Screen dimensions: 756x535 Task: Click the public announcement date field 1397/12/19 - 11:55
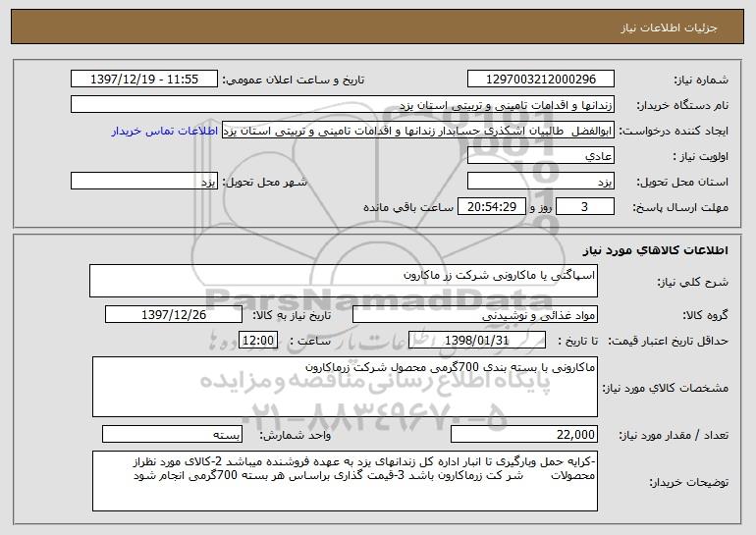(x=144, y=80)
